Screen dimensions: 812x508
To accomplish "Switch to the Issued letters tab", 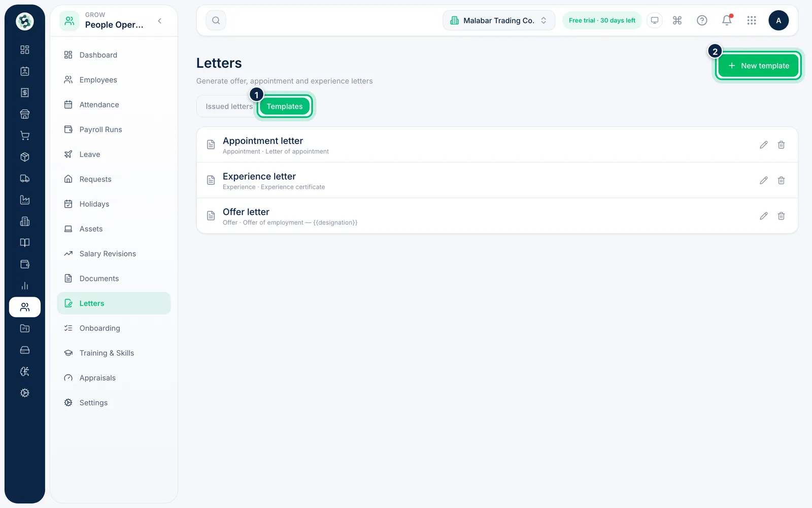I will click(229, 106).
